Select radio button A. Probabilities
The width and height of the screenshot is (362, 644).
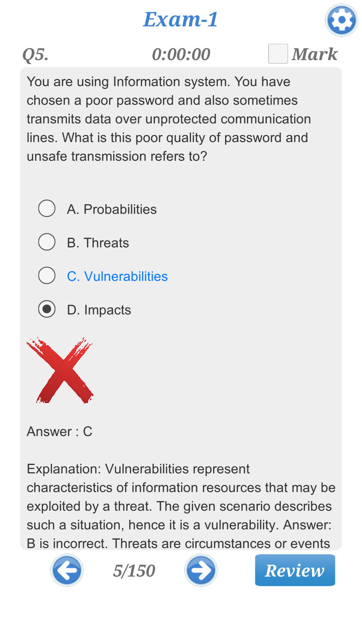pos(47,209)
